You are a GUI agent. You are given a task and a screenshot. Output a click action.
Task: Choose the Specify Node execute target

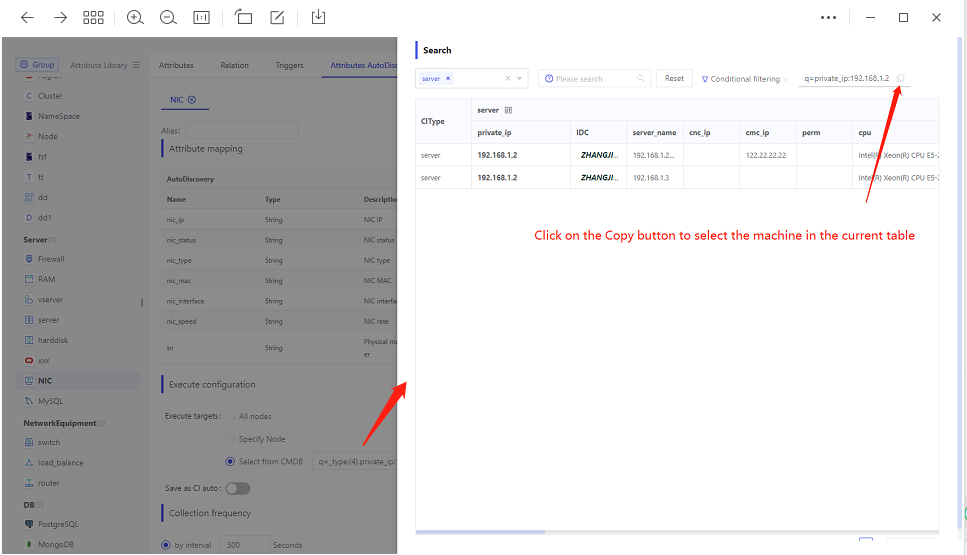230,440
